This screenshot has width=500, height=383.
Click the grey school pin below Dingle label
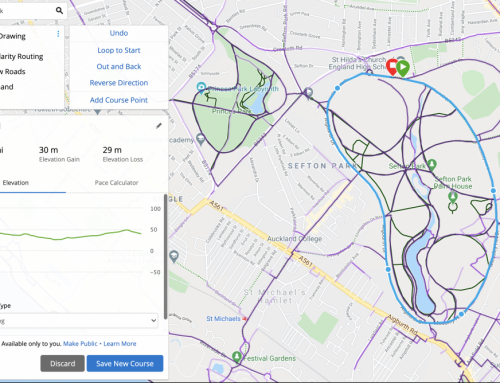174,256
